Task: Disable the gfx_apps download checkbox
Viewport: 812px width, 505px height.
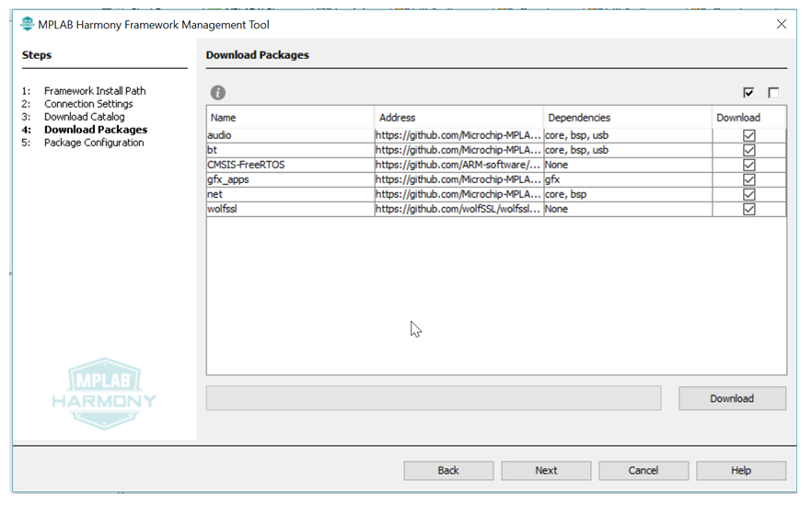Action: [748, 179]
